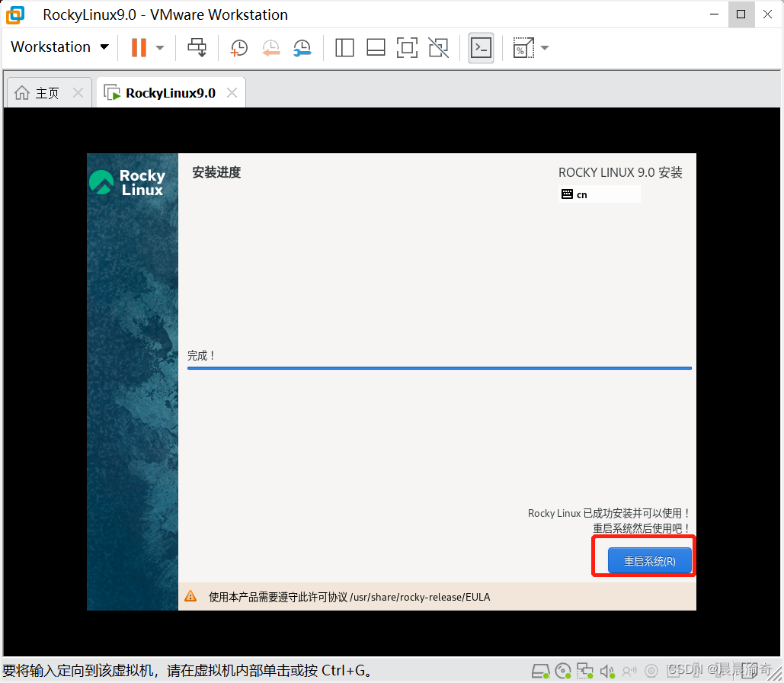Expand the stretch guest dropdown arrow
784x683 pixels.
[545, 48]
